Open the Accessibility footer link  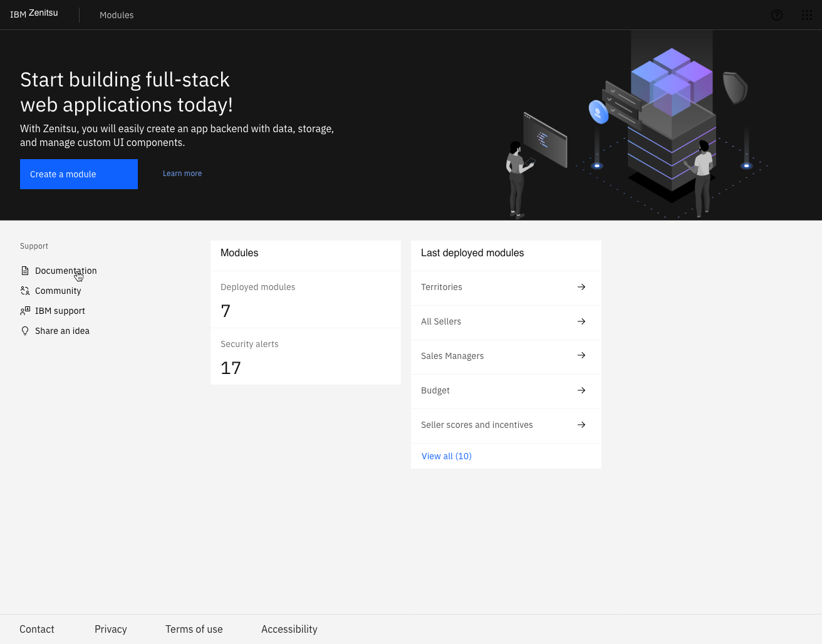[x=289, y=629]
